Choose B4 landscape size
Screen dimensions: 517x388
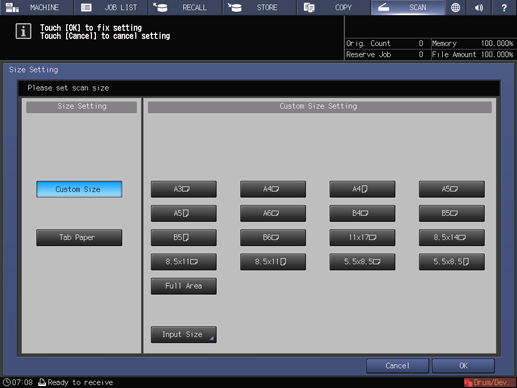pos(362,213)
